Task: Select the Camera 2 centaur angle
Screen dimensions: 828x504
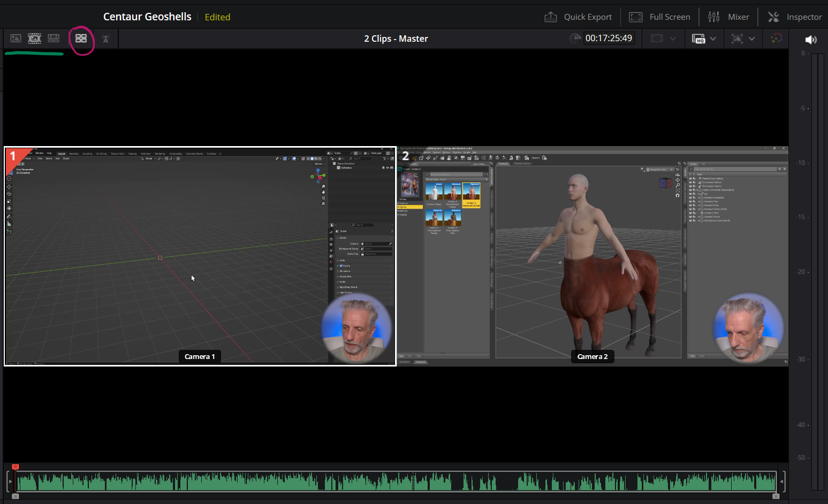Action: (592, 256)
